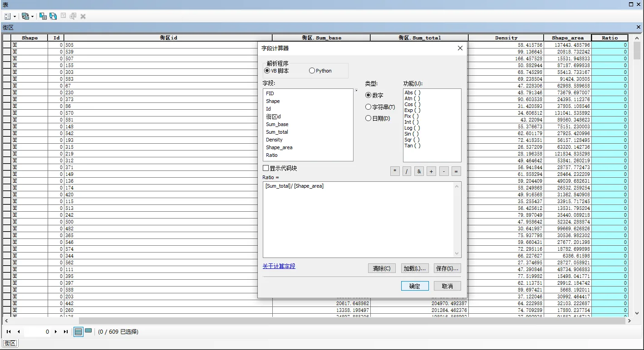Click the Select By Attributes icon
Image resolution: width=644 pixels, height=350 pixels.
tap(43, 16)
